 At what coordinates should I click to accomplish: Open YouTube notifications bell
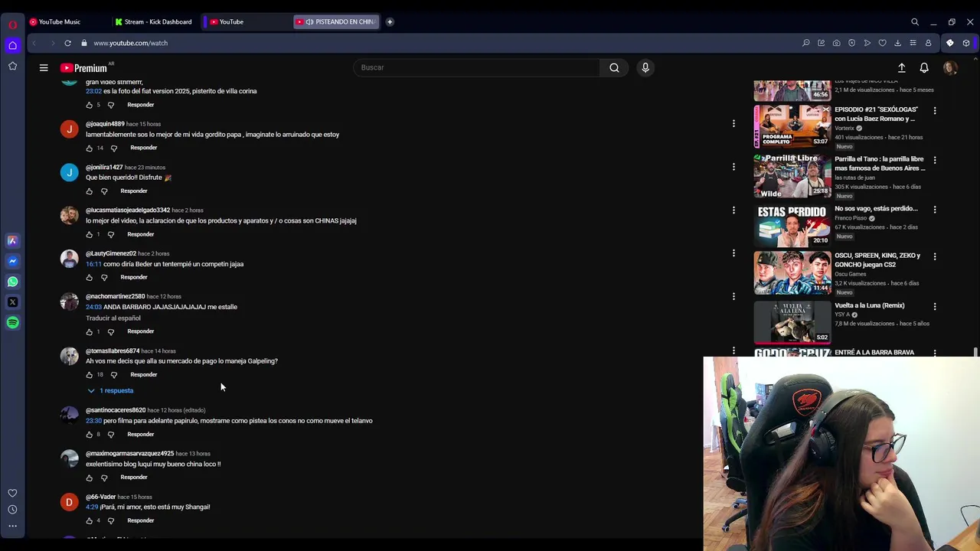924,67
